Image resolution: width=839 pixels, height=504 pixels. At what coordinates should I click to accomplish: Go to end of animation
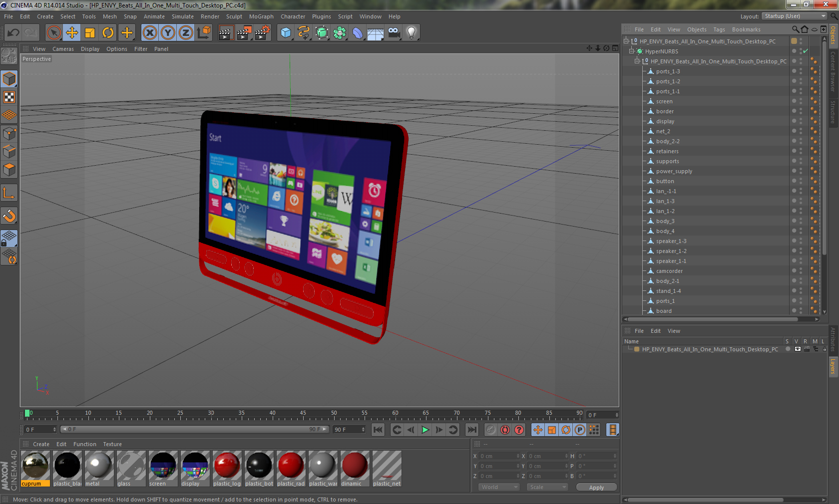click(471, 430)
